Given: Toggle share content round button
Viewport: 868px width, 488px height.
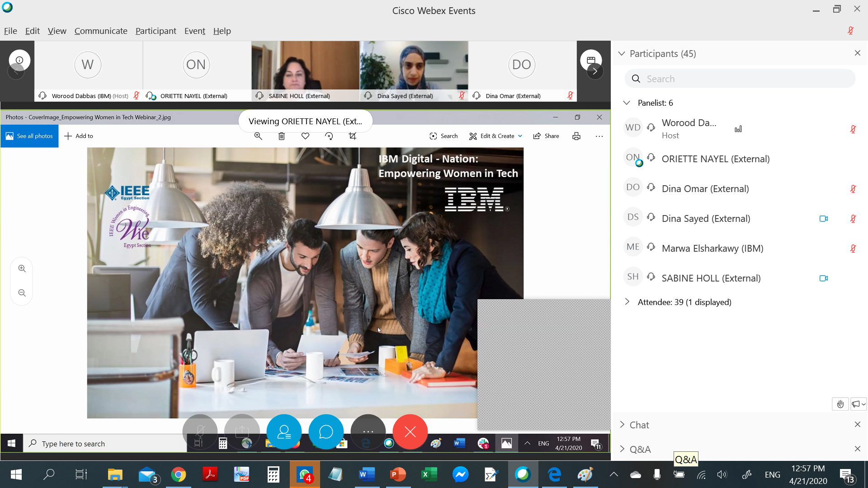Looking at the screenshot, I should pos(242,432).
